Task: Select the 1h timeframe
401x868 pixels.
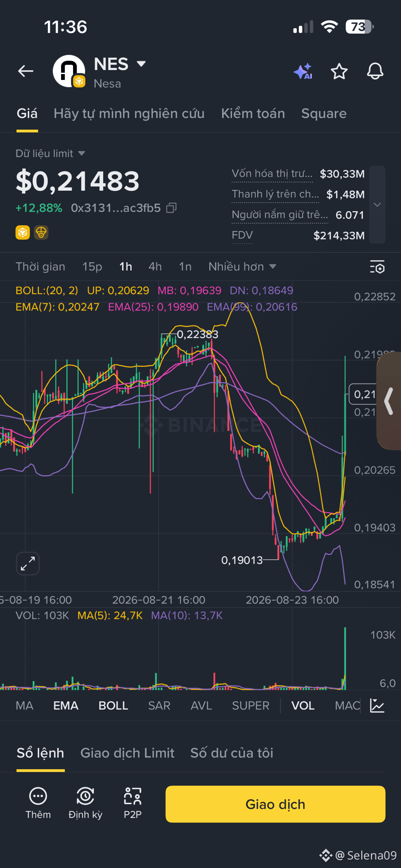Action: 126,267
